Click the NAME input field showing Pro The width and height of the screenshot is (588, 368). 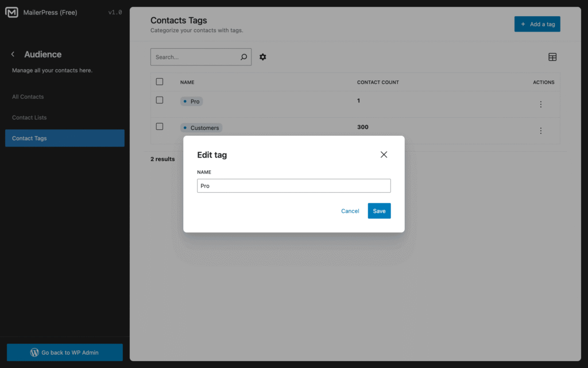(x=293, y=185)
